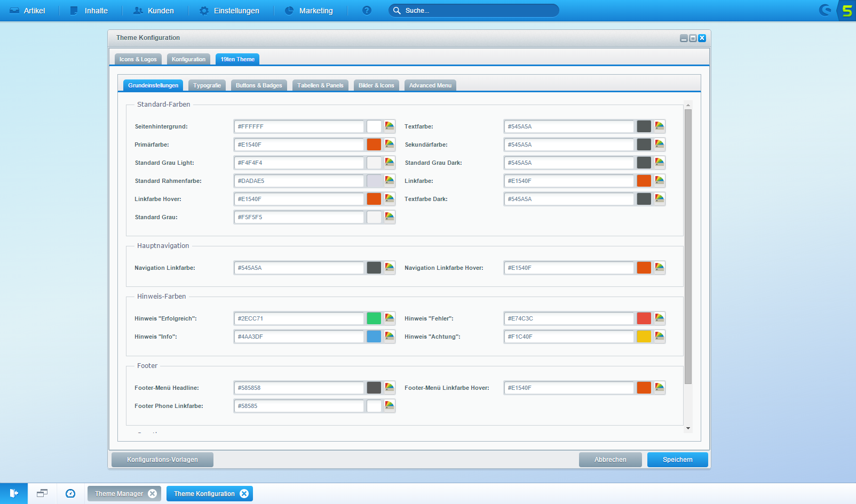Screen dimensions: 856x504
Task: Open color picker icon for Navigation Linkfarbe Hover
Action: 660,268
